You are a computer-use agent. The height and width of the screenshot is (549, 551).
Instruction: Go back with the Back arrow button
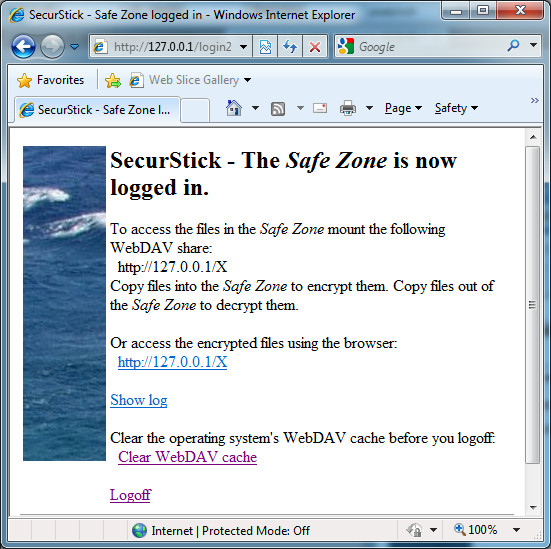click(x=23, y=46)
